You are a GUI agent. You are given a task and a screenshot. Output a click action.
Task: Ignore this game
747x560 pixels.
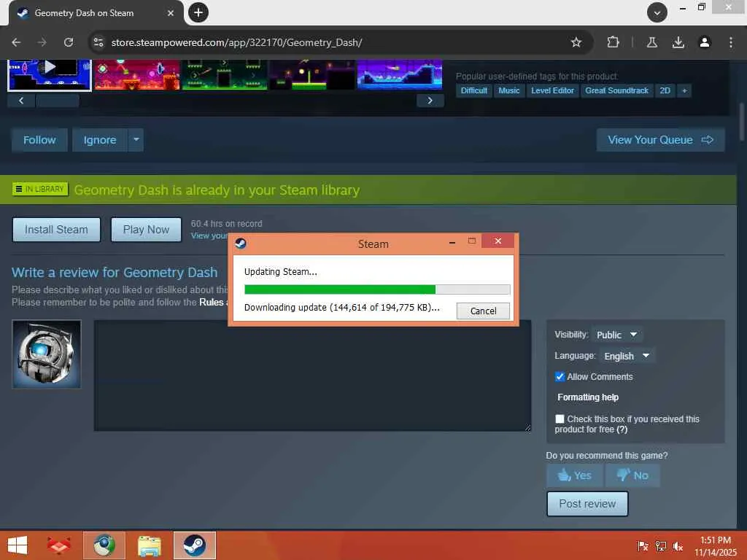[100, 140]
